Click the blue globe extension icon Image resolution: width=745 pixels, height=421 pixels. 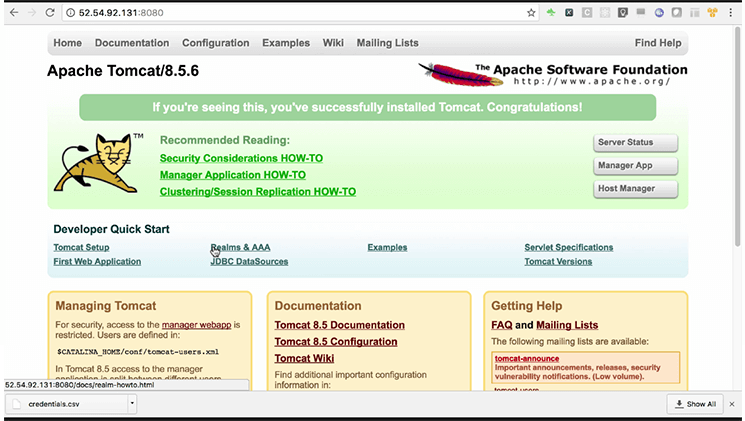(x=659, y=13)
